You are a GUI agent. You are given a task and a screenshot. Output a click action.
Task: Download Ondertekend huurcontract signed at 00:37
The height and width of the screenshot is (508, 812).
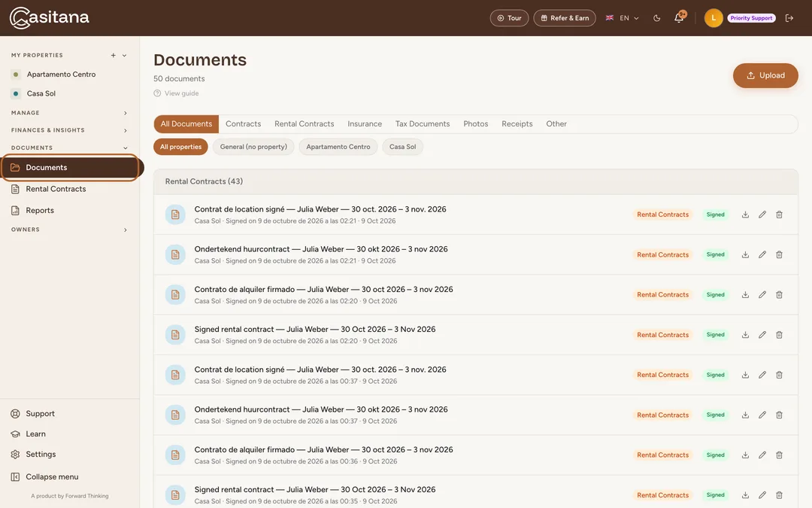coord(745,415)
